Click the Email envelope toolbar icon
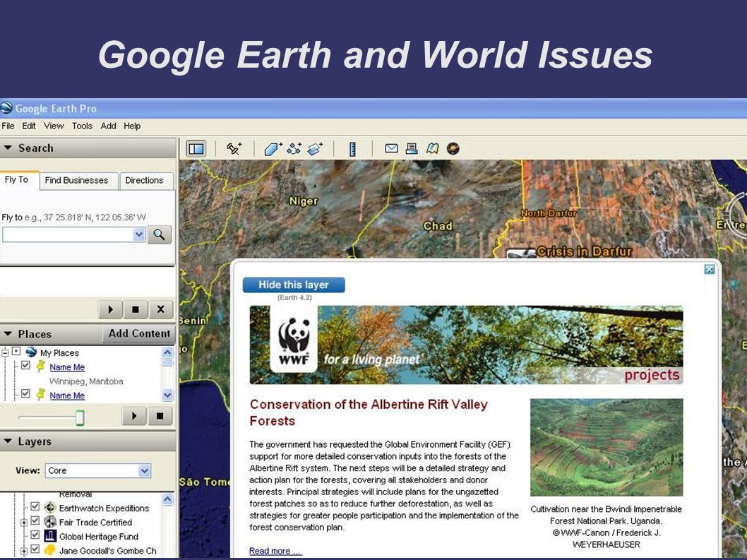The width and height of the screenshot is (747, 560). point(392,148)
